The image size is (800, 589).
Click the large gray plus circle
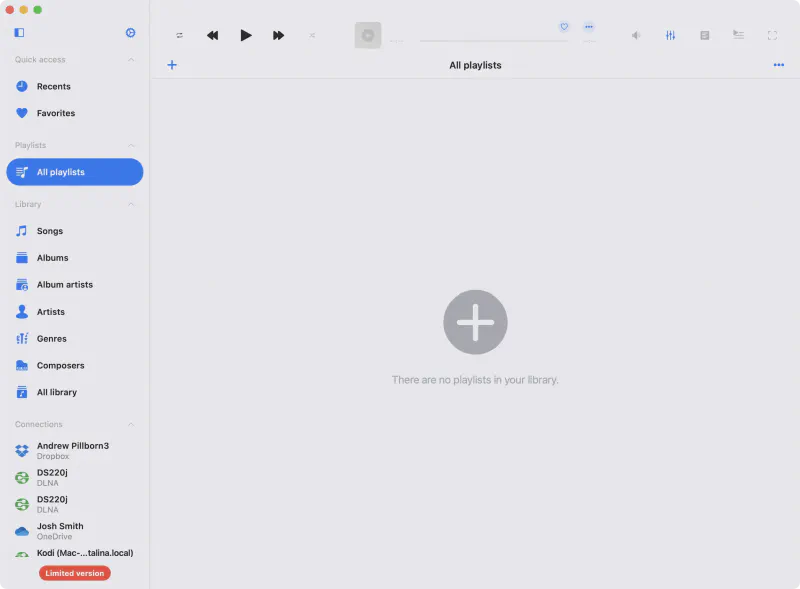tap(475, 322)
